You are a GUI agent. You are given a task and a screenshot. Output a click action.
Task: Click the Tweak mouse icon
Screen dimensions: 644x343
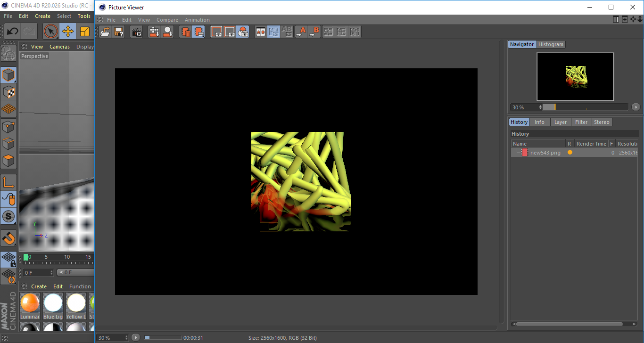8,199
